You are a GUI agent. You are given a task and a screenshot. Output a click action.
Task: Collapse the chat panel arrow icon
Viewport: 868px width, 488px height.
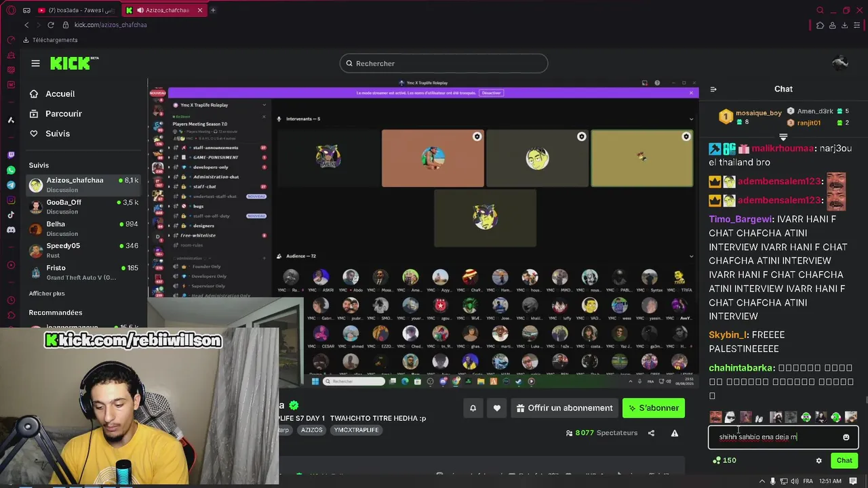pyautogui.click(x=713, y=89)
